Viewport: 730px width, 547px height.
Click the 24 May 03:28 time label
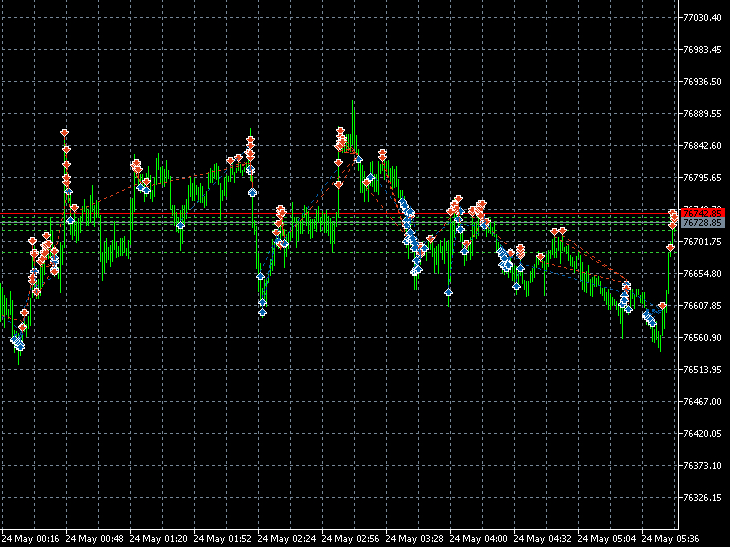click(x=415, y=539)
